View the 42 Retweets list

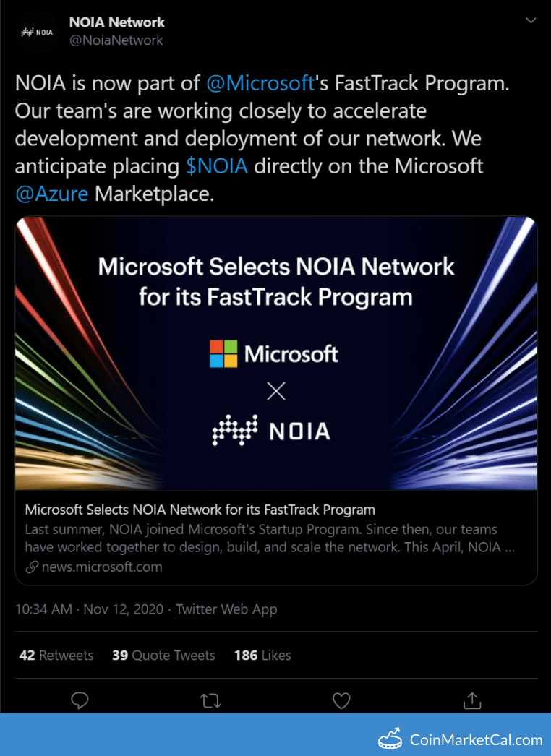click(x=56, y=656)
